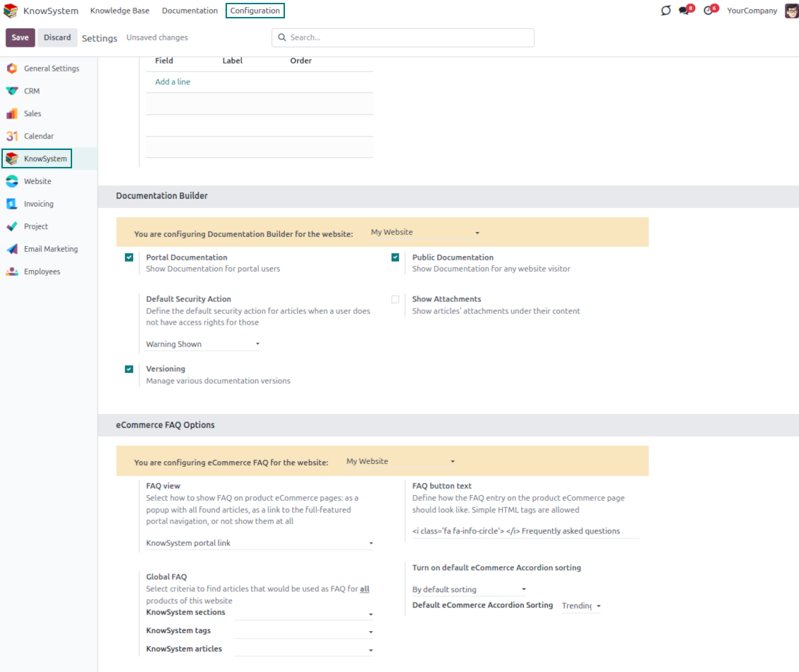The width and height of the screenshot is (799, 672).
Task: Select the Calendar icon in sidebar
Action: [x=11, y=137]
